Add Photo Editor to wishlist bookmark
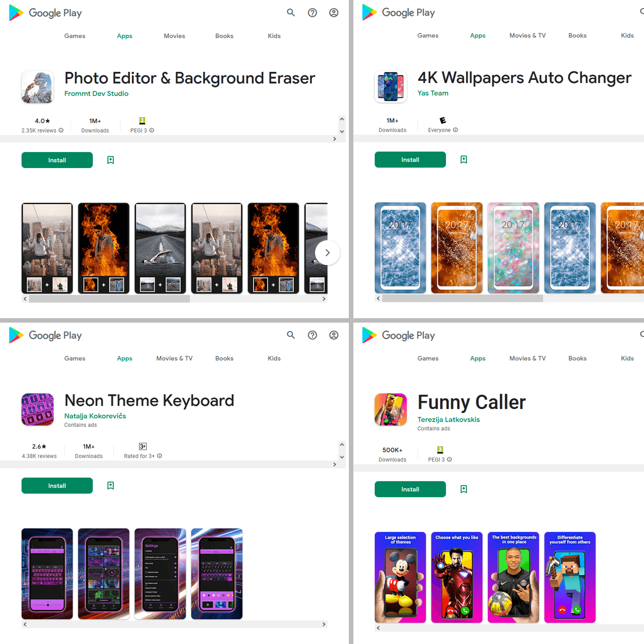Viewport: 644px width, 644px height. point(111,160)
